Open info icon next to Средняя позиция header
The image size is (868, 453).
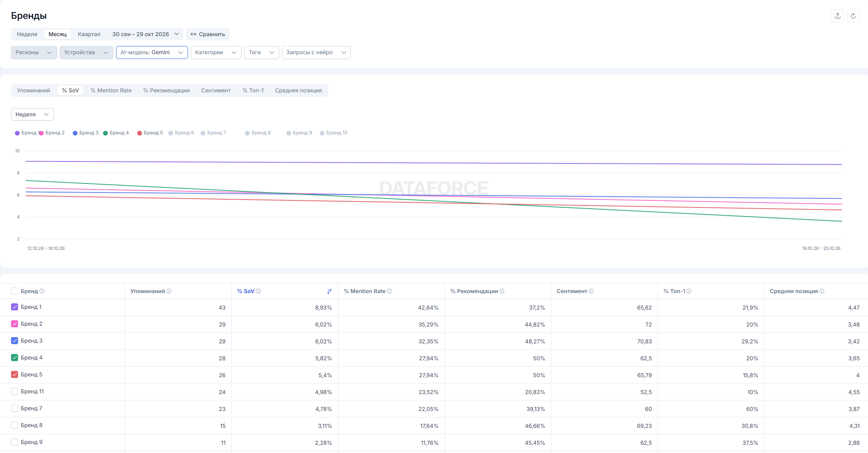[x=822, y=291]
